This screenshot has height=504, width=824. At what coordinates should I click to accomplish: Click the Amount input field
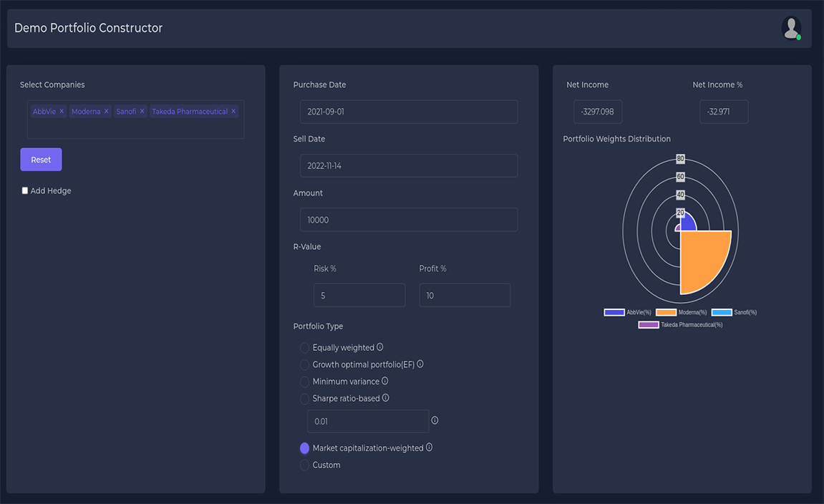coord(408,220)
